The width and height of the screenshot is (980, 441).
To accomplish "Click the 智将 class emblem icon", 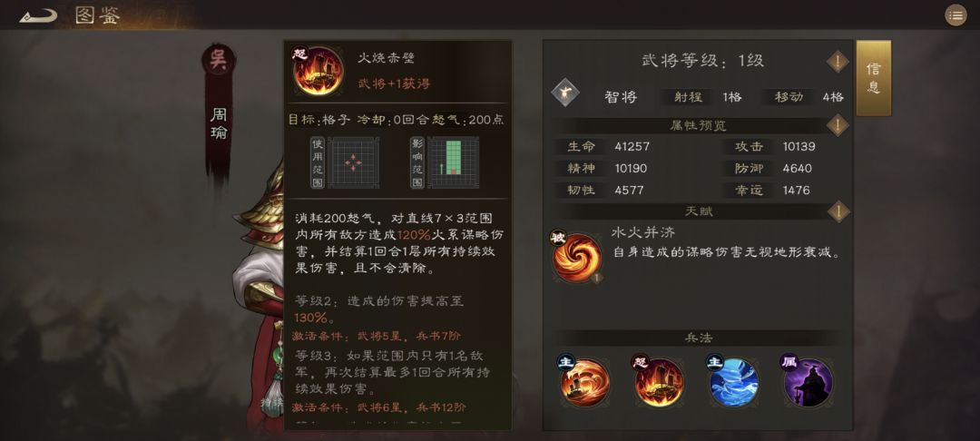I will (565, 93).
